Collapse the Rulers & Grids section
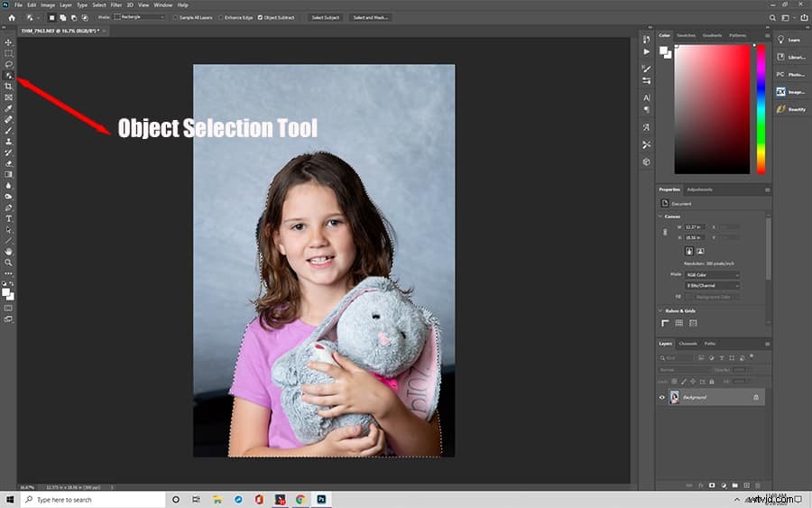This screenshot has width=812, height=508. pyautogui.click(x=660, y=310)
